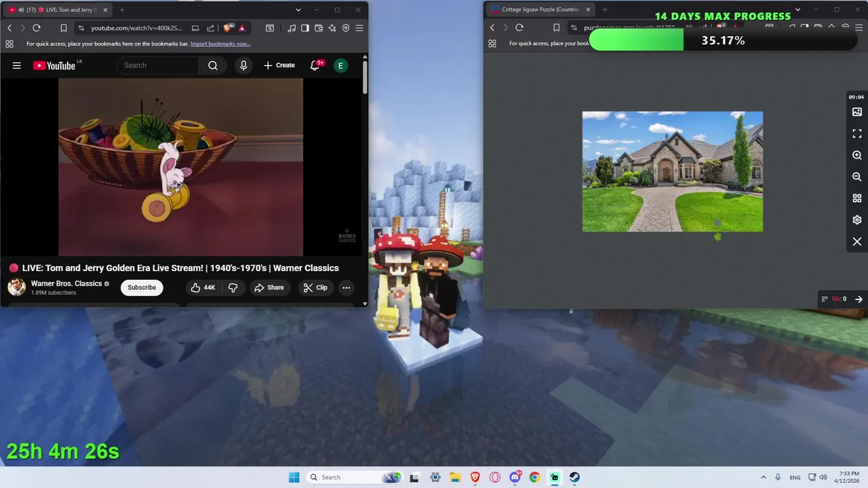This screenshot has width=868, height=488.
Task: Open Brave Shields lion icon
Action: 227,28
